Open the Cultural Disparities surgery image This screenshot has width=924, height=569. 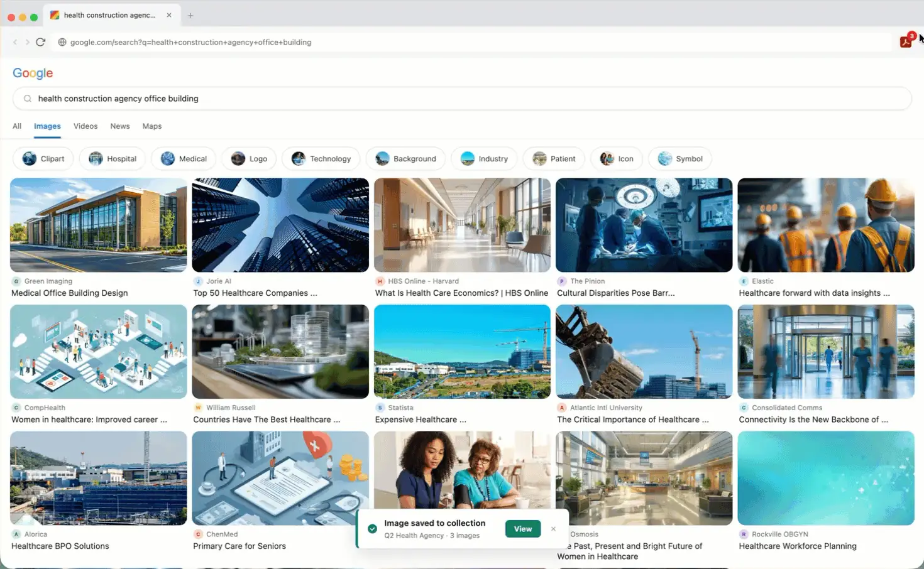coord(644,225)
